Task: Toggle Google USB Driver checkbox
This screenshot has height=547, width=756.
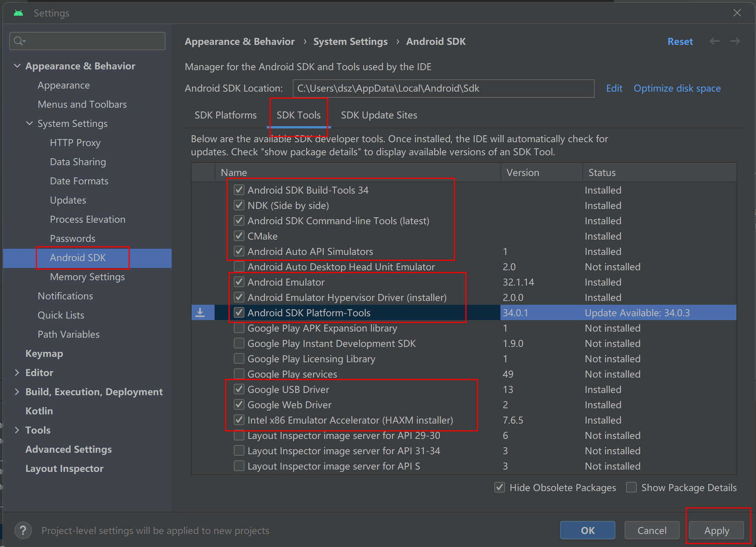Action: tap(239, 389)
